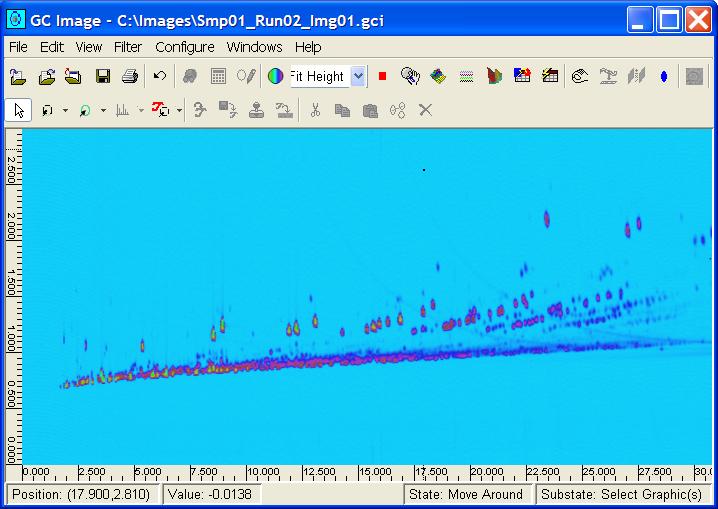Click the red square stop icon

[x=382, y=76]
